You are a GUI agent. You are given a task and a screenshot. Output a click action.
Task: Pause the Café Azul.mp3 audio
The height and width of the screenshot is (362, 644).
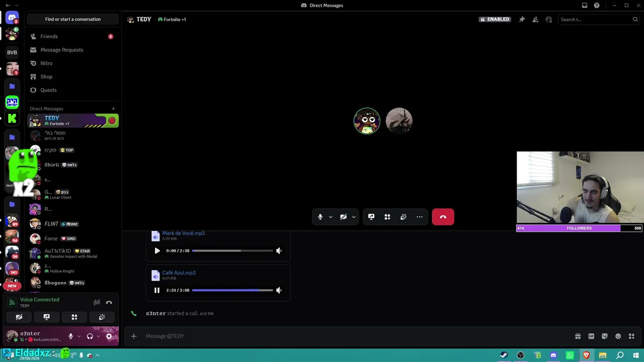pyautogui.click(x=157, y=290)
